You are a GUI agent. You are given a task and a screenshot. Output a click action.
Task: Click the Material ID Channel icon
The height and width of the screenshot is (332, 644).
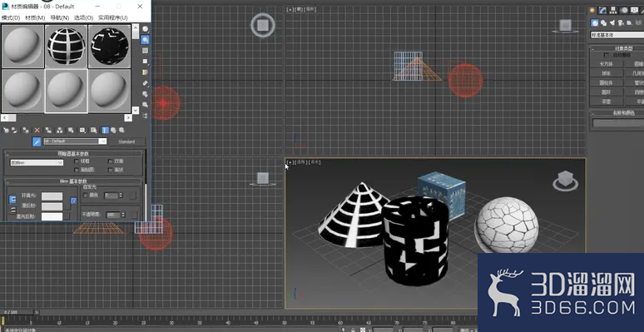82,131
